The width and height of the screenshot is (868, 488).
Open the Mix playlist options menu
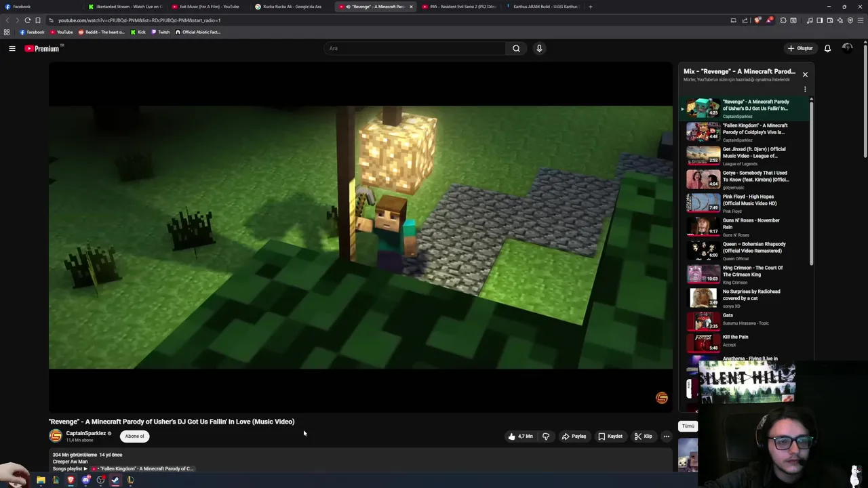[805, 89]
